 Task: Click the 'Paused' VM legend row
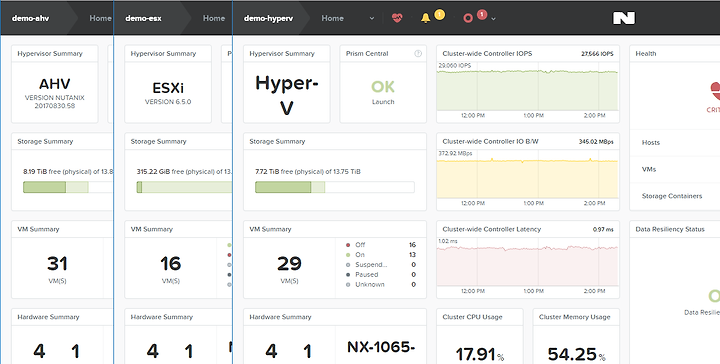[381, 274]
